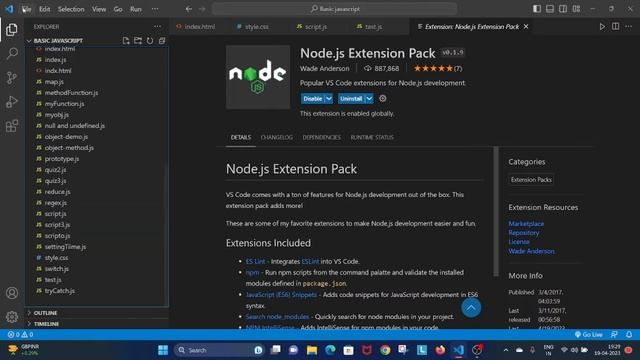Go forward with navigation arrow
The image size is (640, 360).
click(x=202, y=9)
